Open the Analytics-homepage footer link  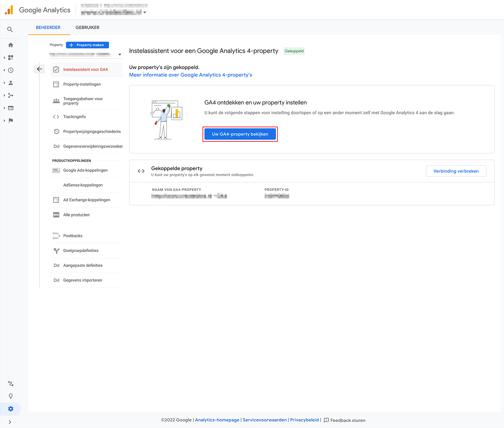(x=217, y=420)
